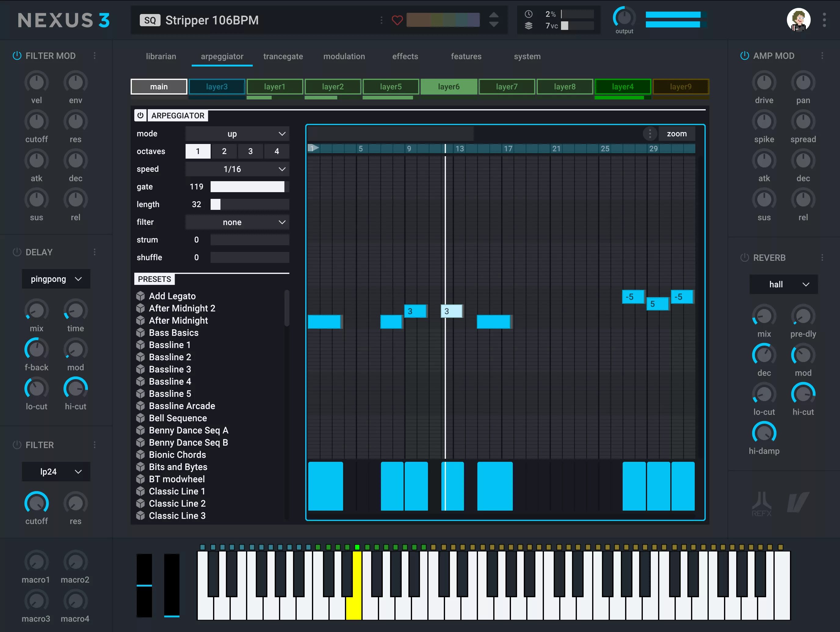Open the kebab menu inside the arpeggiator grid
The width and height of the screenshot is (840, 632).
(x=650, y=134)
